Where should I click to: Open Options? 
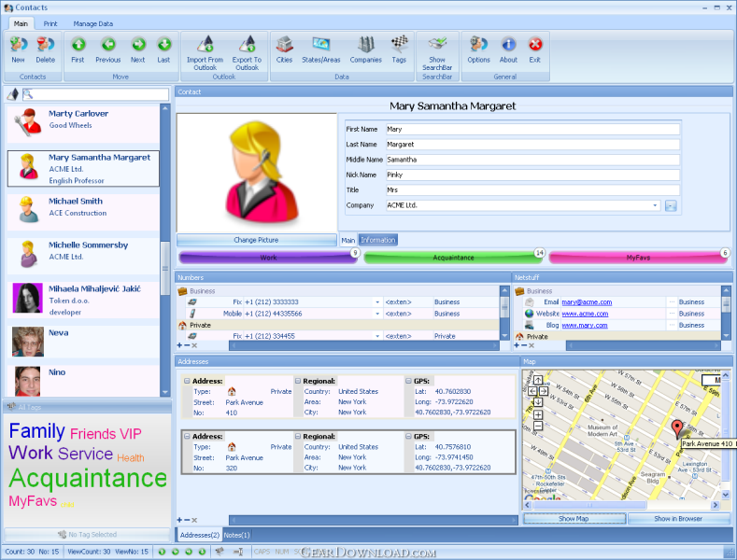[x=478, y=49]
